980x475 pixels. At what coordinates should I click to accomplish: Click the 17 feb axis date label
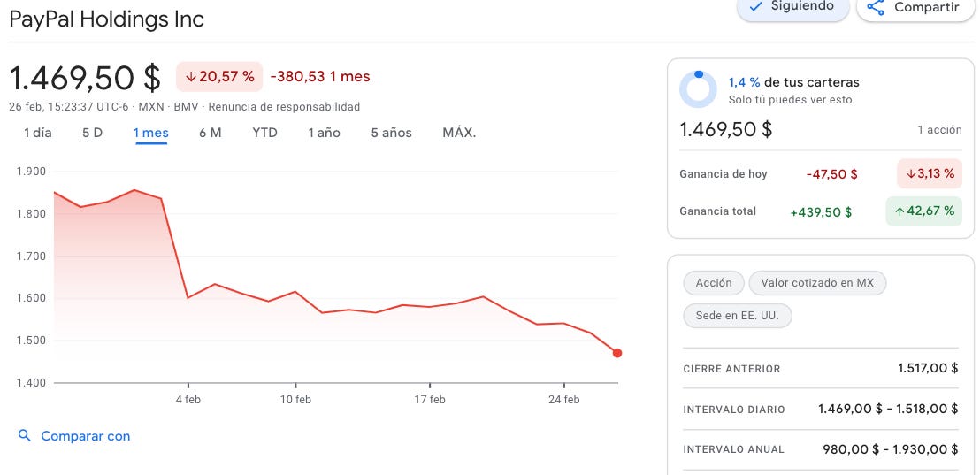coord(429,400)
